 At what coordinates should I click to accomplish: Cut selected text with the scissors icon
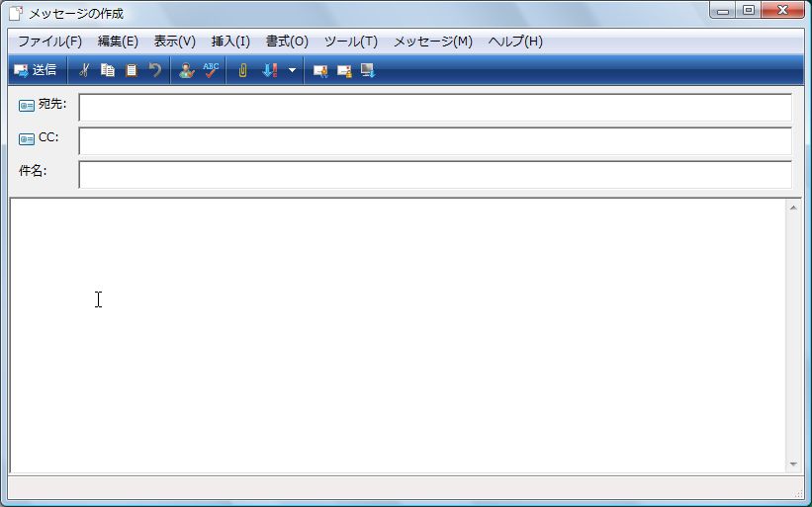pos(84,70)
